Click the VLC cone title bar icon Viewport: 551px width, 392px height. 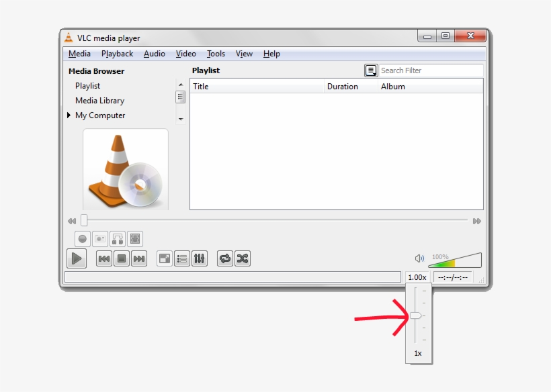[69, 38]
